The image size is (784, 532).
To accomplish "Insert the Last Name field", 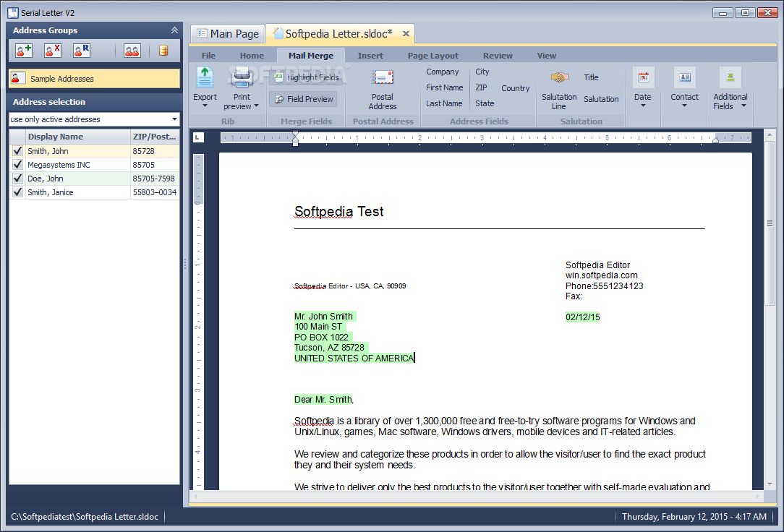I will click(444, 103).
